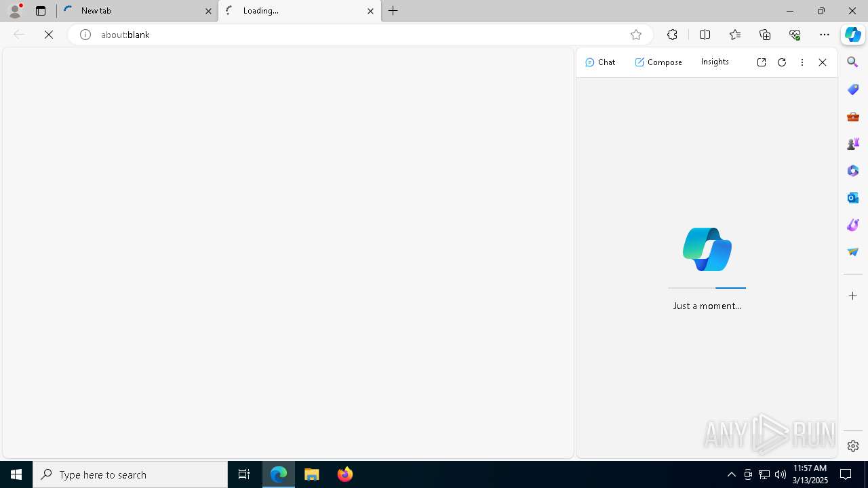The height and width of the screenshot is (488, 868).
Task: Open the tab actions menu icon
Action: (41, 11)
